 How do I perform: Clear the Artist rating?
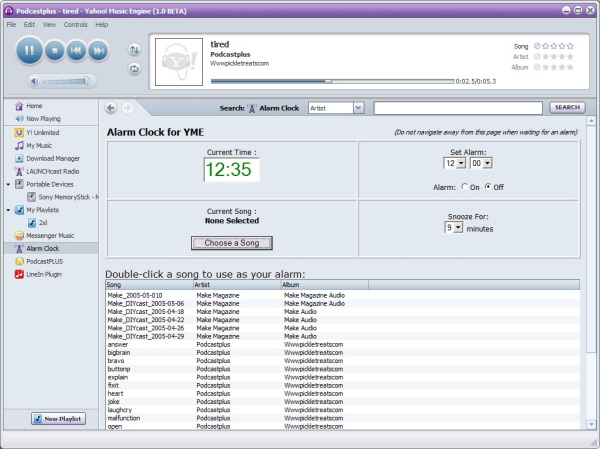(537, 57)
